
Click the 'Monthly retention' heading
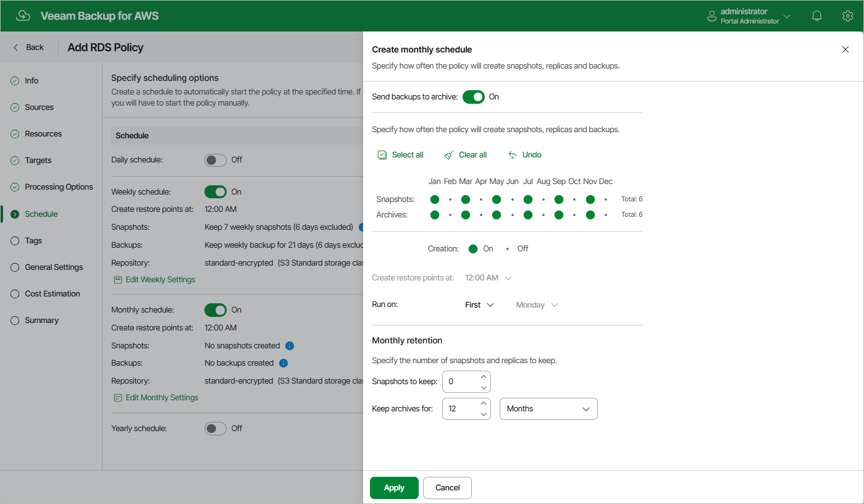pyautogui.click(x=407, y=341)
